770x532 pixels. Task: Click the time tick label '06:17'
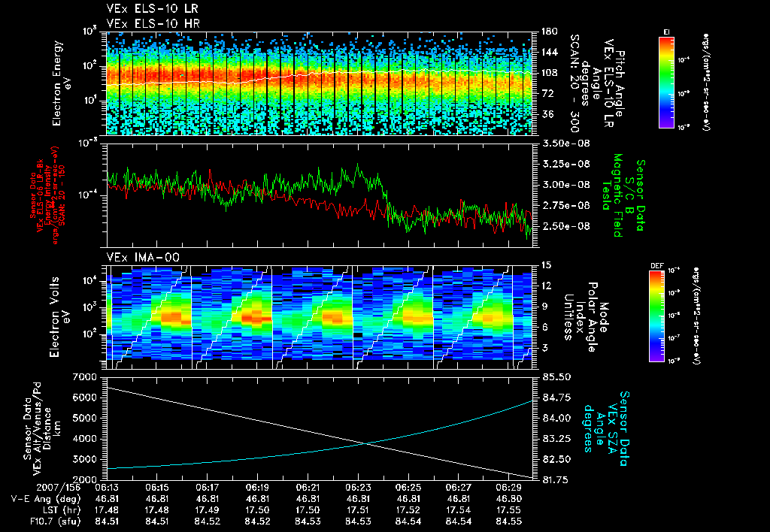coord(208,489)
